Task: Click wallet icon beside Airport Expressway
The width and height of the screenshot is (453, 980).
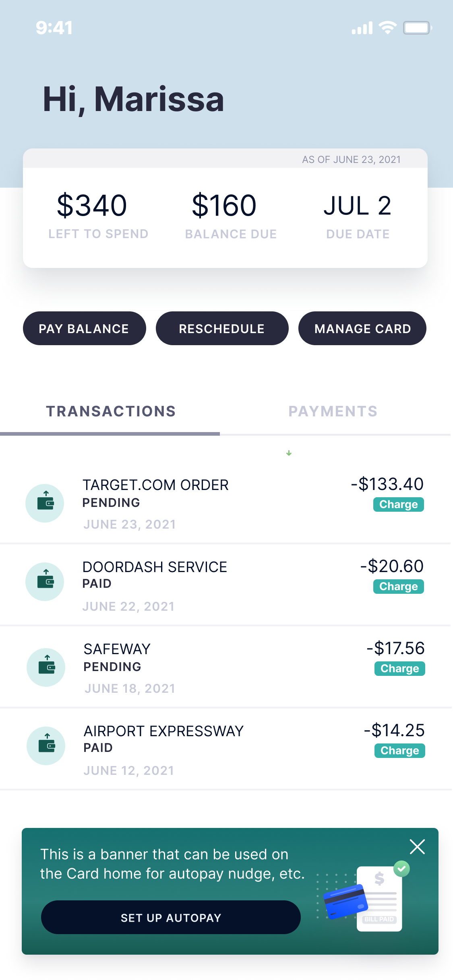Action: 46,745
